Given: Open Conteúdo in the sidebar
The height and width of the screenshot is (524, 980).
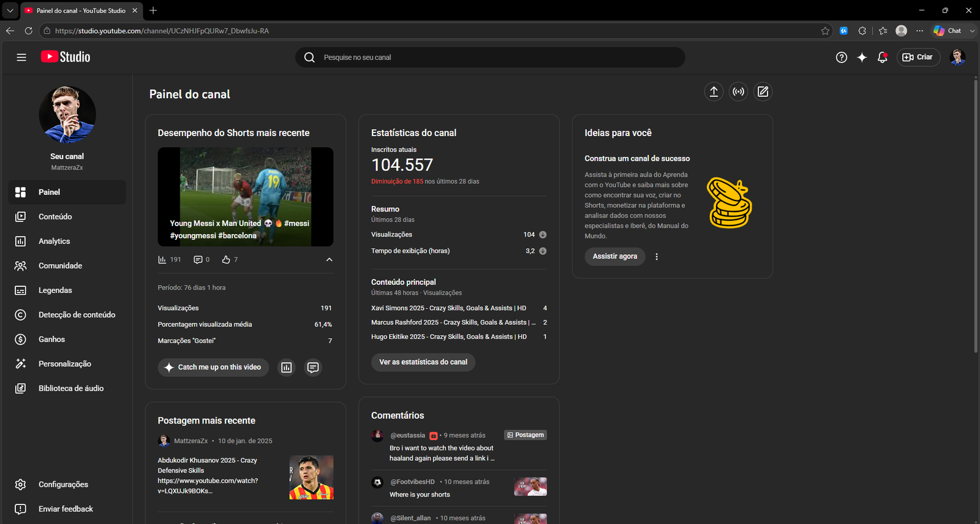Looking at the screenshot, I should [x=67, y=216].
